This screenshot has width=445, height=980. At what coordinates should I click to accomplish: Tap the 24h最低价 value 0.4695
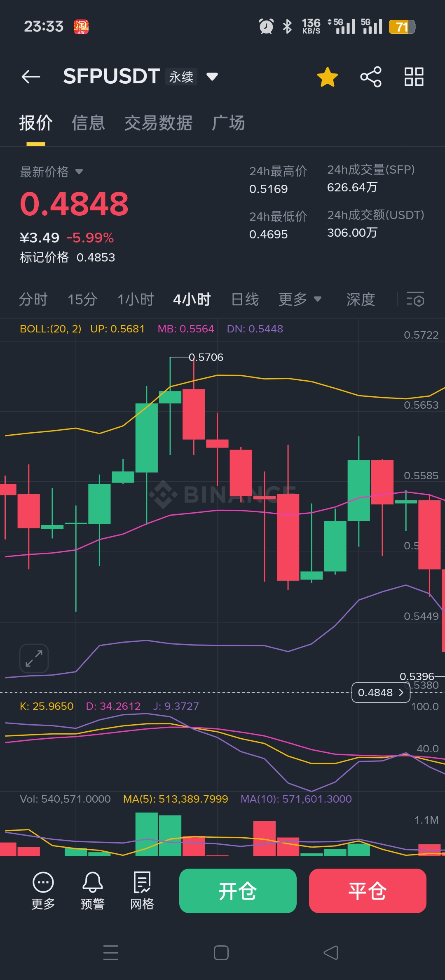(269, 234)
